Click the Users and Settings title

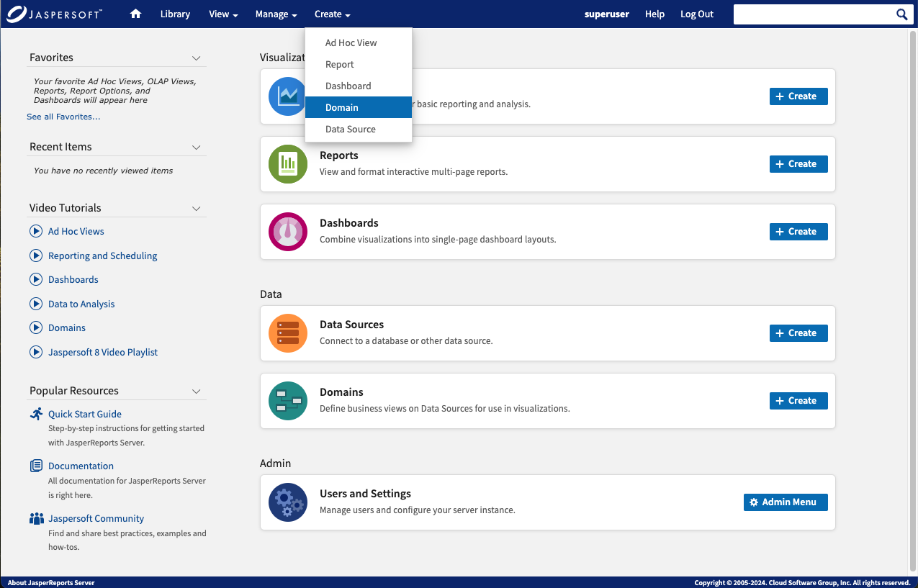(365, 494)
